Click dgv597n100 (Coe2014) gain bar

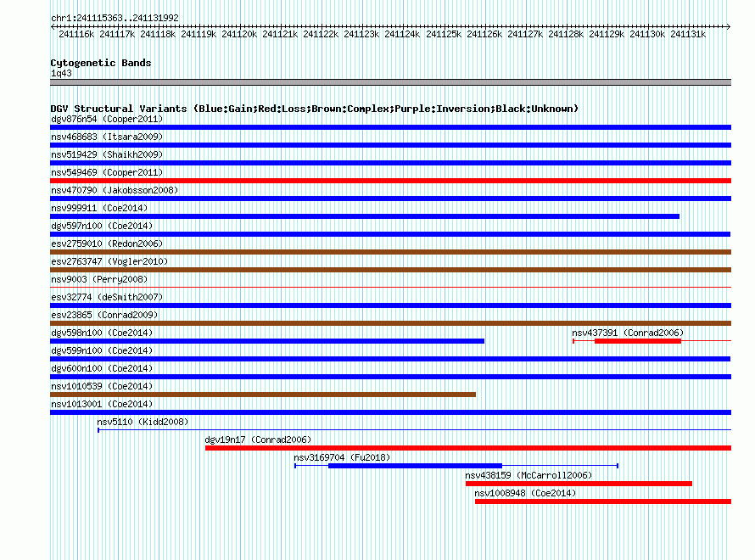[x=390, y=234]
